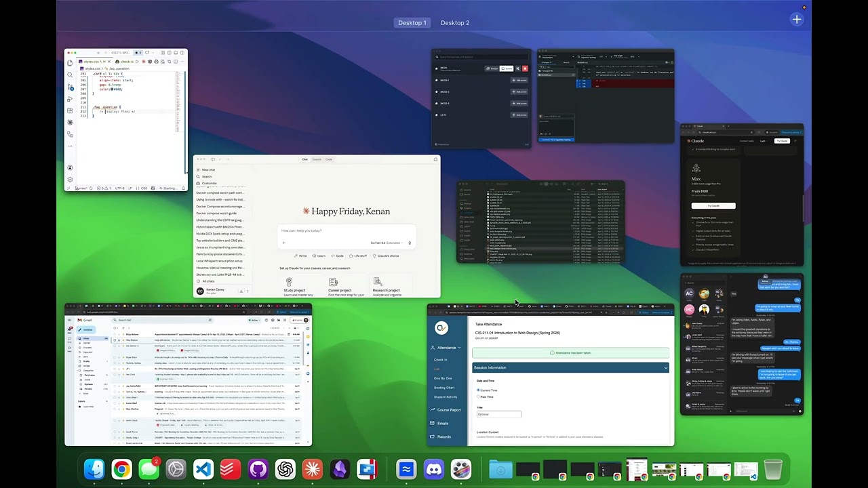Collapse the Session Information panel
The image size is (868, 488).
point(666,367)
